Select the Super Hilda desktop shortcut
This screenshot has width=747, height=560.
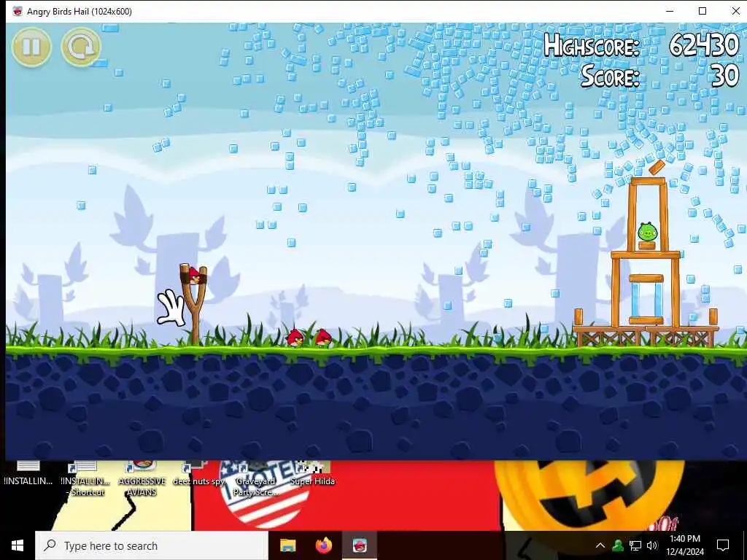coord(312,474)
